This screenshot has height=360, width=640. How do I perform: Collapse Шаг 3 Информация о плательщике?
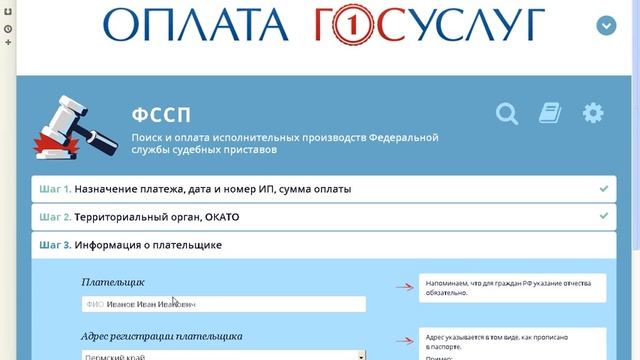coord(324,245)
